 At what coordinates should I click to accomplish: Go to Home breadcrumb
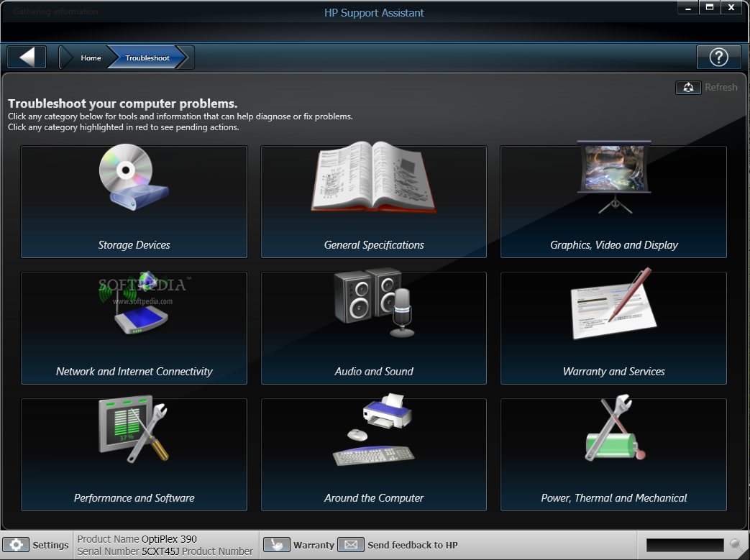[91, 58]
